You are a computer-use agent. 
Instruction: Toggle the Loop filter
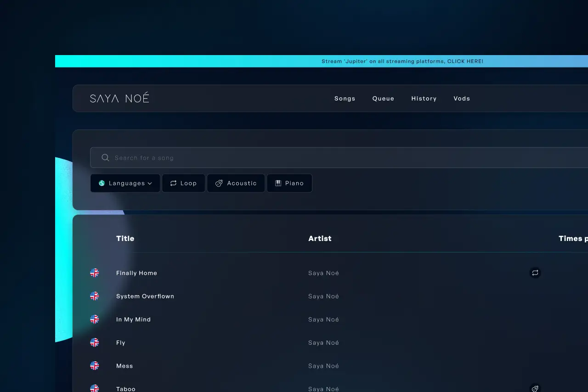tap(183, 183)
